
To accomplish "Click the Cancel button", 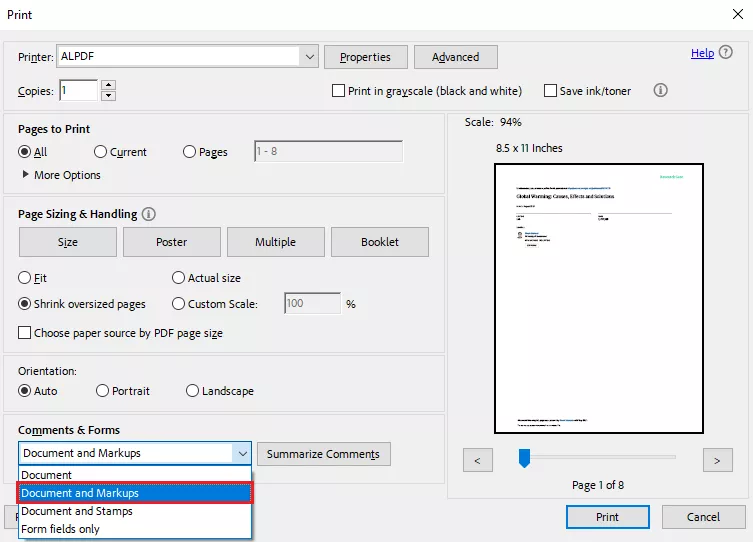I will click(x=704, y=517).
